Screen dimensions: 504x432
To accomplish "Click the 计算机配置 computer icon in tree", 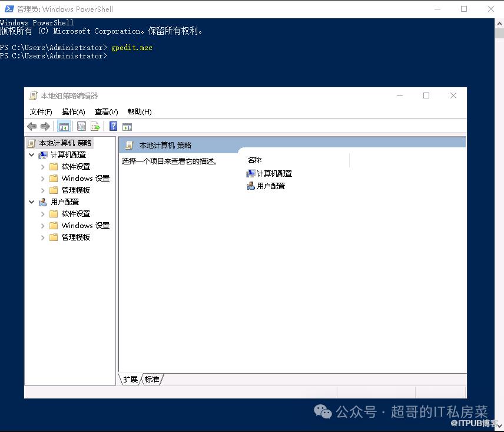I will (x=43, y=155).
